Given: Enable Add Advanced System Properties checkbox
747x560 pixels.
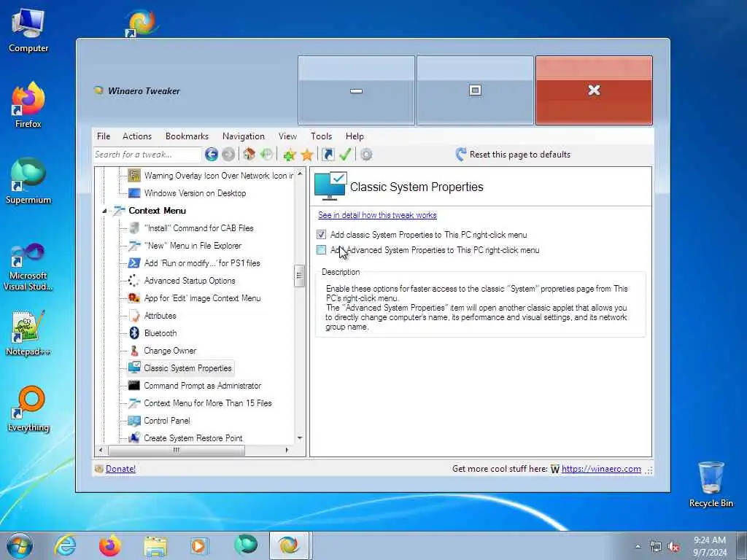Looking at the screenshot, I should [x=322, y=249].
